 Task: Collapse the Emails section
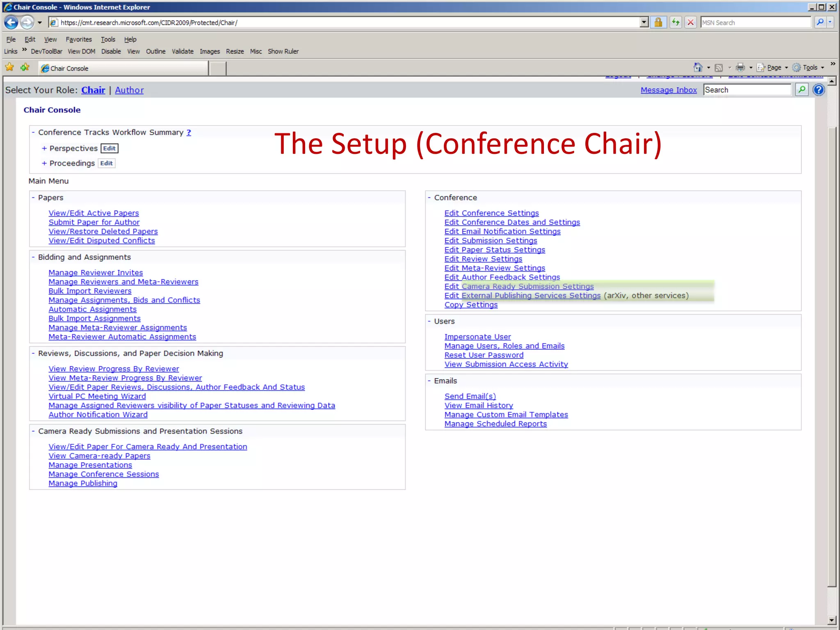coord(429,381)
